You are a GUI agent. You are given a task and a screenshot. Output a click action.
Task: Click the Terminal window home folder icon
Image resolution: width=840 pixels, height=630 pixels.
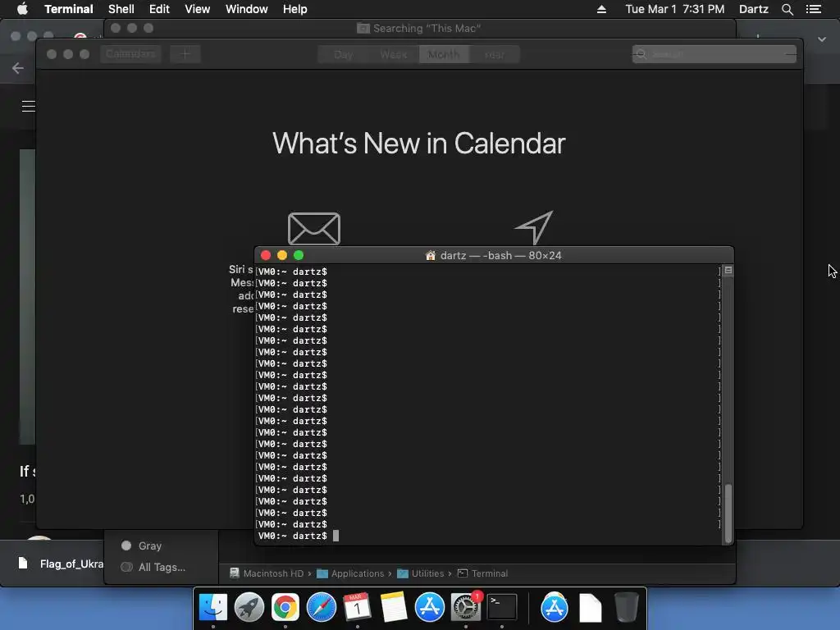tap(430, 256)
